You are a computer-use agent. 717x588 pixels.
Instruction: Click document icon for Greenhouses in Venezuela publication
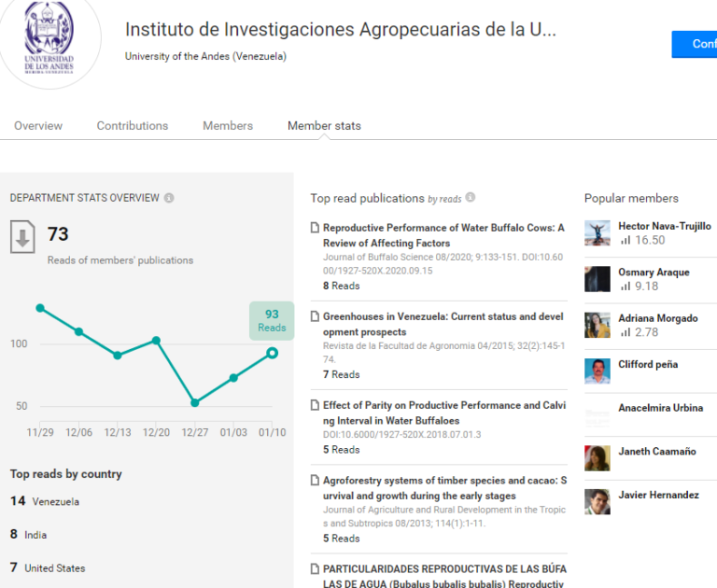315,316
